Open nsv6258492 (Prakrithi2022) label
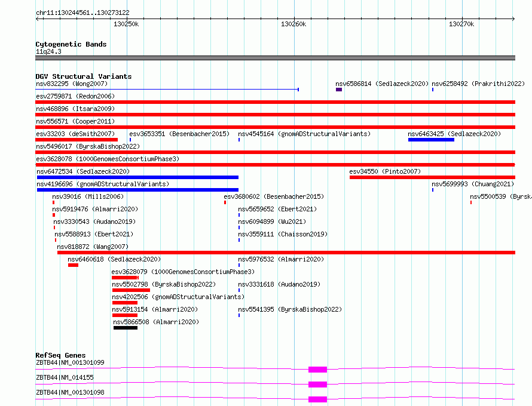The width and height of the screenshot is (532, 406). coord(478,84)
